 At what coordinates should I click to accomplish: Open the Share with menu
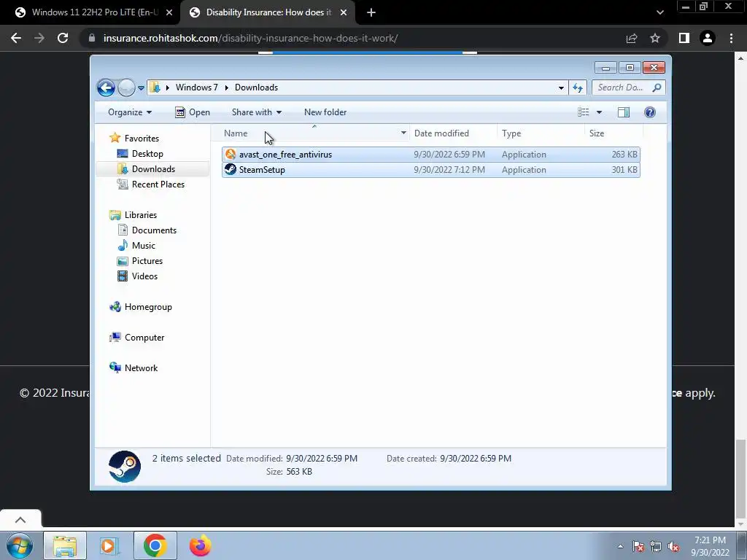tap(256, 112)
